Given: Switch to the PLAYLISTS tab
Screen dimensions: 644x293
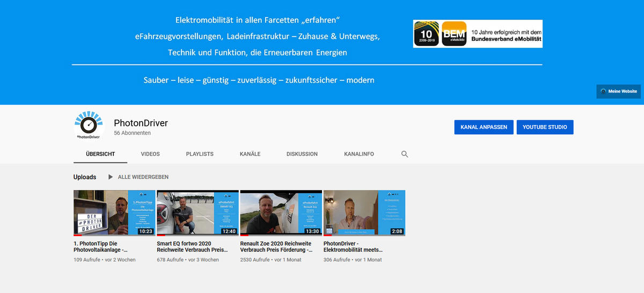Looking at the screenshot, I should (200, 154).
